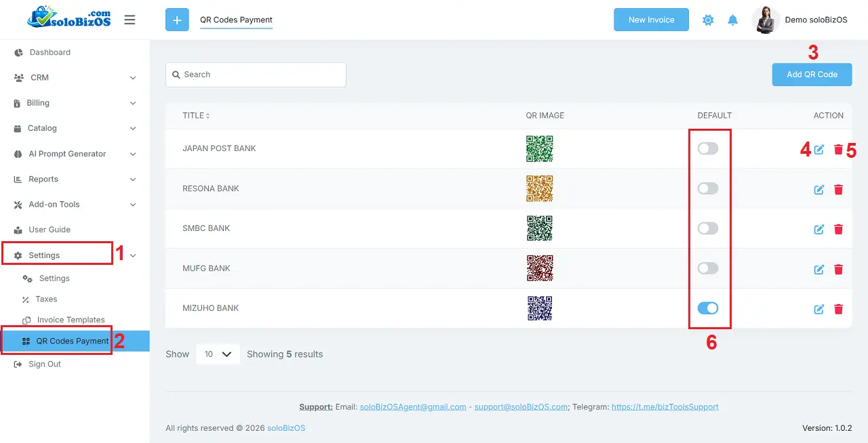Viewport: 868px width, 443px height.
Task: Click the soloBizOS footer link
Action: [x=286, y=428]
